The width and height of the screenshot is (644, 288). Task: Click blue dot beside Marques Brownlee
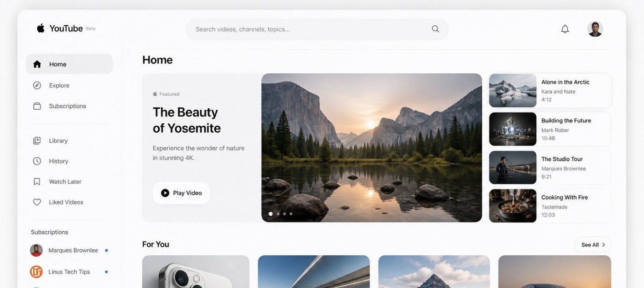[x=106, y=250]
